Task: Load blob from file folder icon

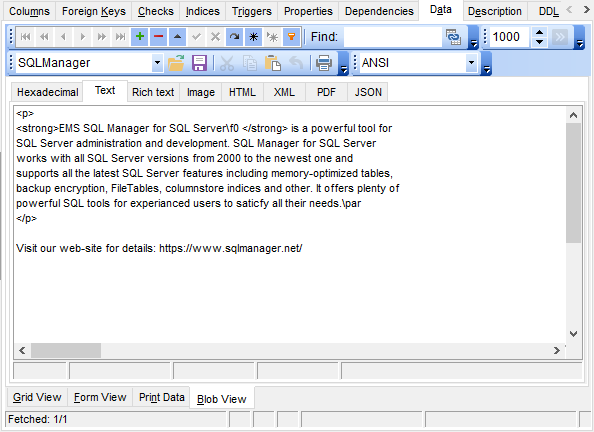Action: (x=176, y=63)
